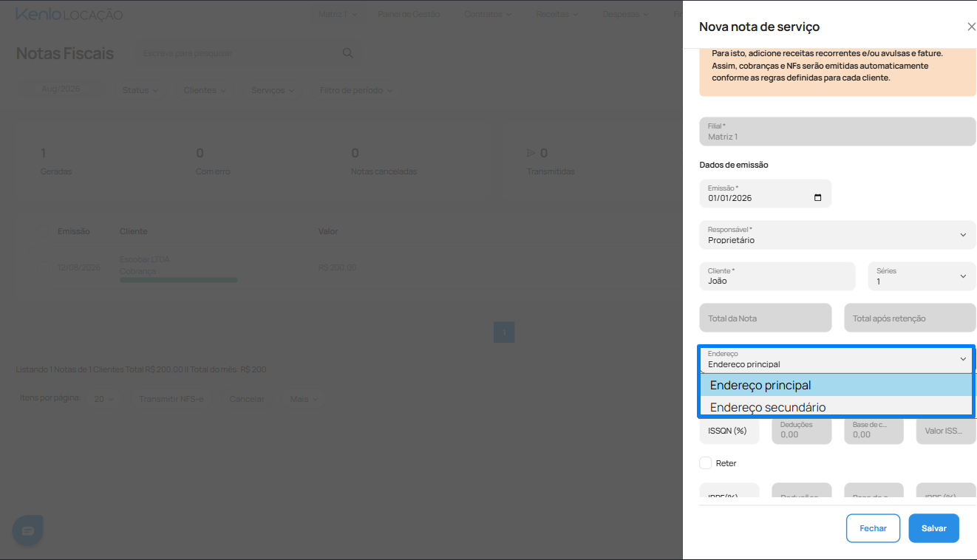The image size is (977, 560).
Task: Click the Total da Nota field
Action: pyautogui.click(x=766, y=318)
